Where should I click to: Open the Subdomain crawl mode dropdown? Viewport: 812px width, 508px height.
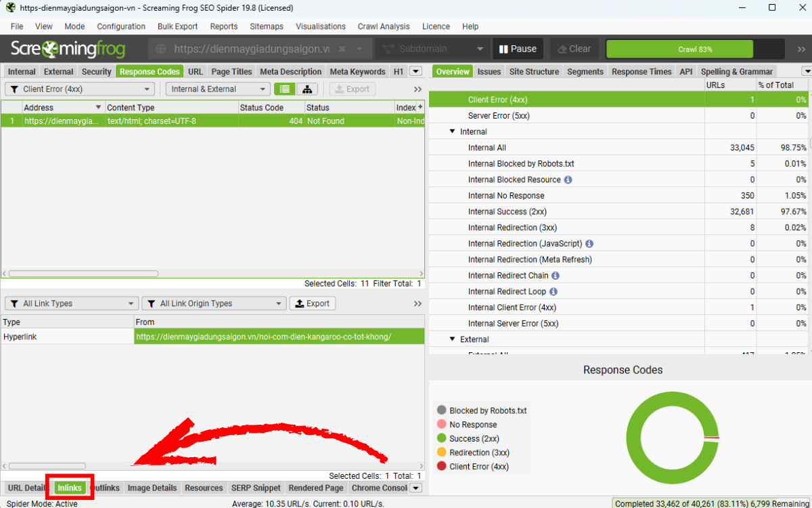coord(432,49)
